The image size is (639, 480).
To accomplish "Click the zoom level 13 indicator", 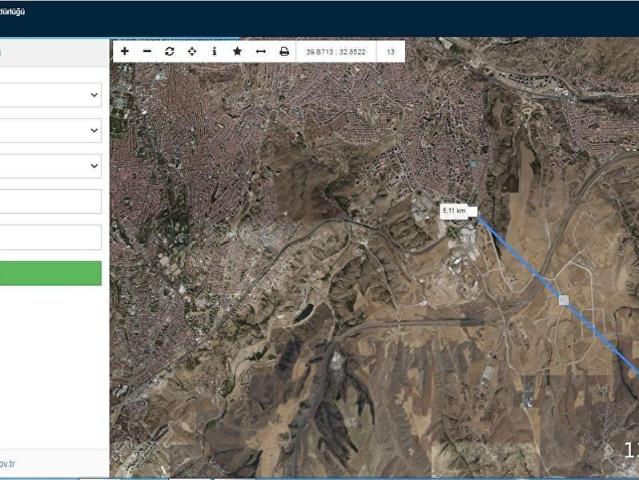I will [390, 51].
